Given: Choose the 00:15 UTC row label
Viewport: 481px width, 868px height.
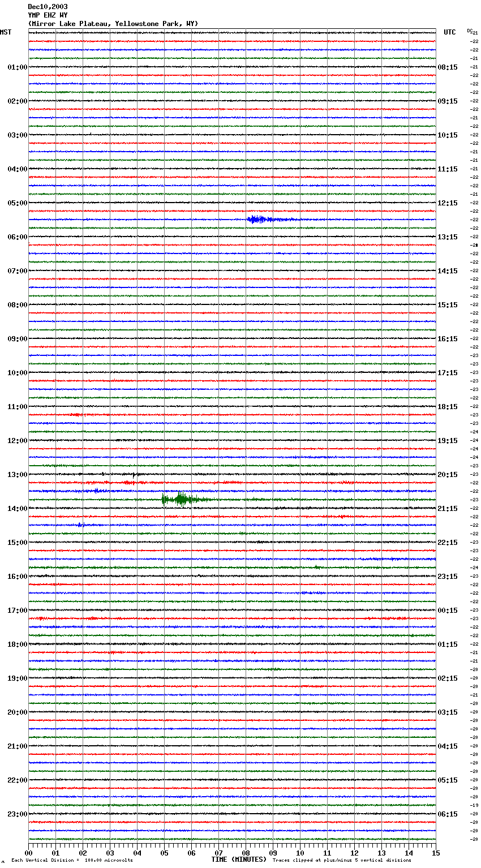Looking at the screenshot, I should 448,611.
